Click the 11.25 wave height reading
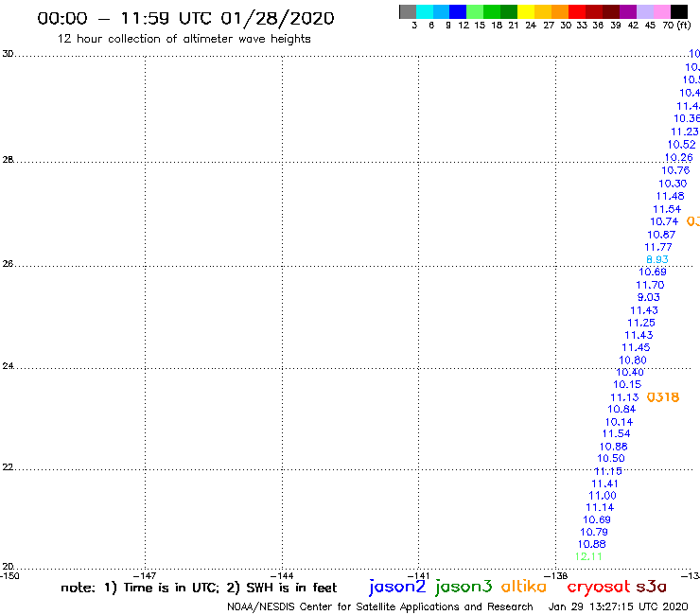Viewport: 700px width, 615px height. point(641,323)
